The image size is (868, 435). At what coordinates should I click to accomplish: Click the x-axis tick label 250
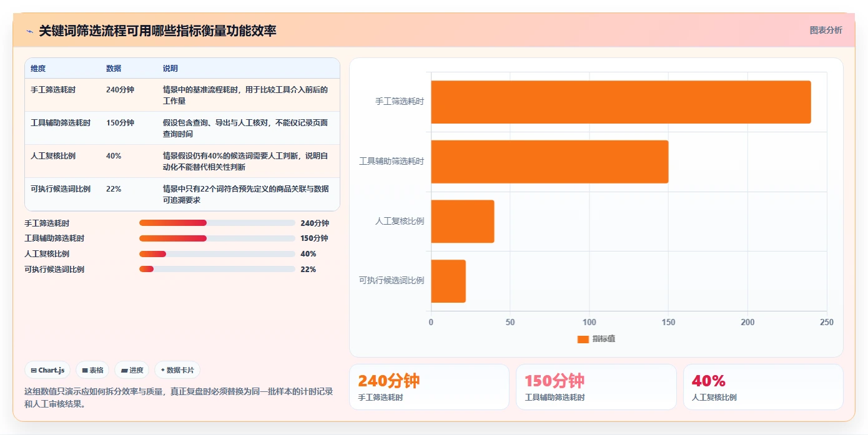pos(827,323)
